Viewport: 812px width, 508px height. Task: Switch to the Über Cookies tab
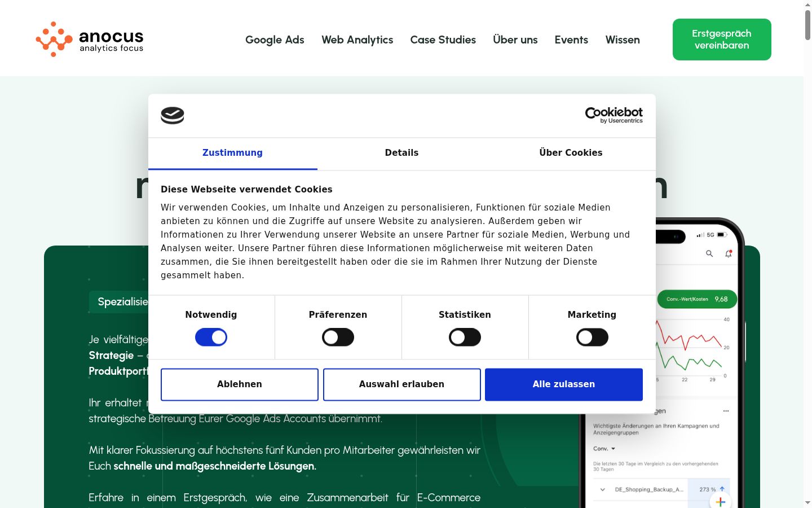click(x=571, y=153)
